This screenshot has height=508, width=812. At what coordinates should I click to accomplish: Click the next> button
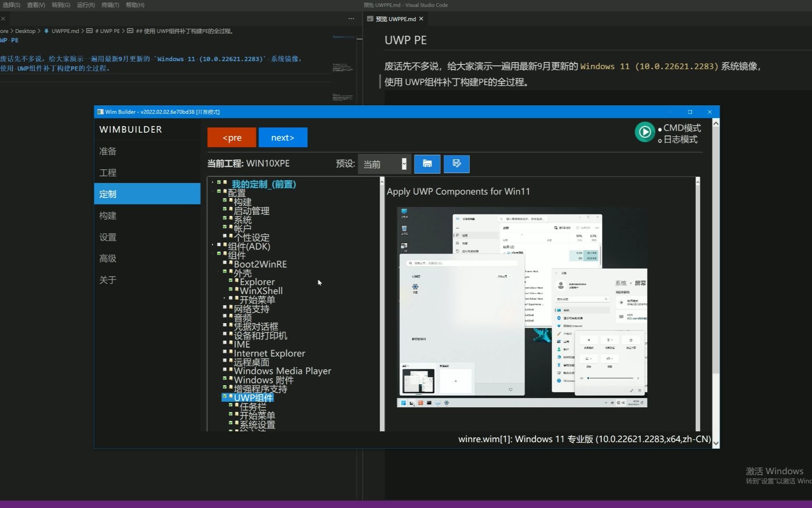(283, 137)
